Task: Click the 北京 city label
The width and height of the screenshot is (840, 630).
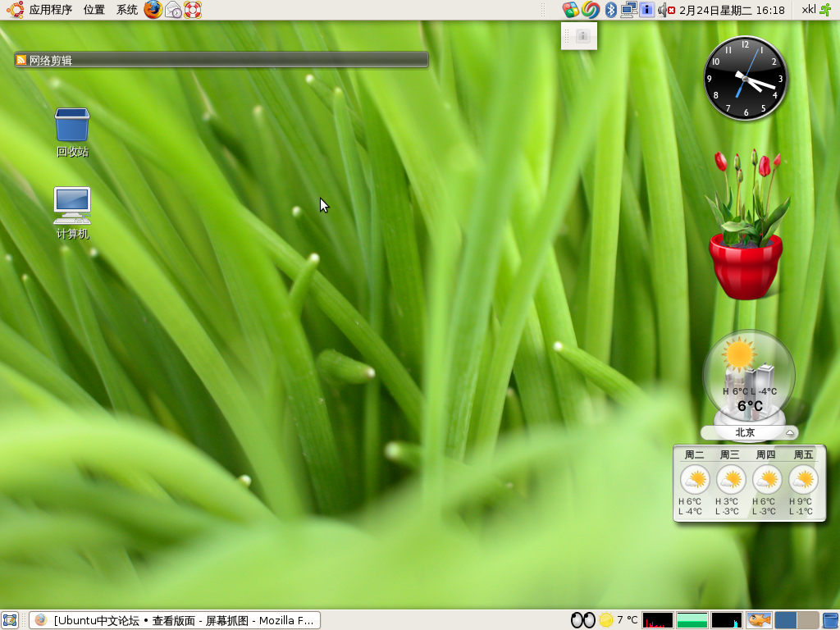Action: [x=745, y=432]
